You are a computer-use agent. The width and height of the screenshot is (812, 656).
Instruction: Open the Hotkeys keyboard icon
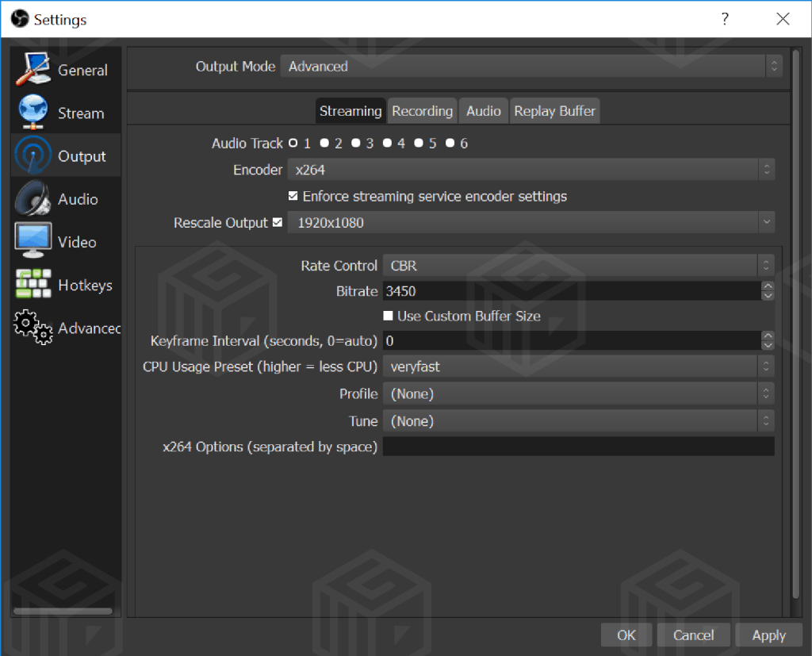[33, 283]
